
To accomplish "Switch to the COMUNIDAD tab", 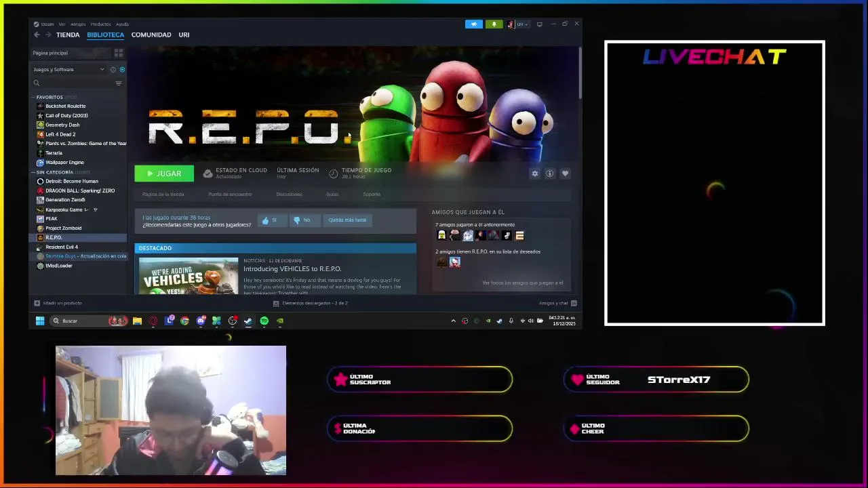I will (151, 35).
